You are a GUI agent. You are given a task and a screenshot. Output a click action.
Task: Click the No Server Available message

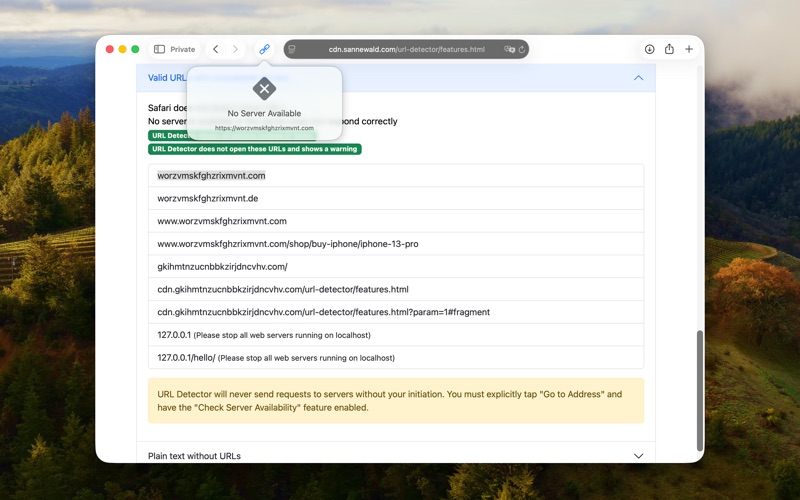click(264, 113)
